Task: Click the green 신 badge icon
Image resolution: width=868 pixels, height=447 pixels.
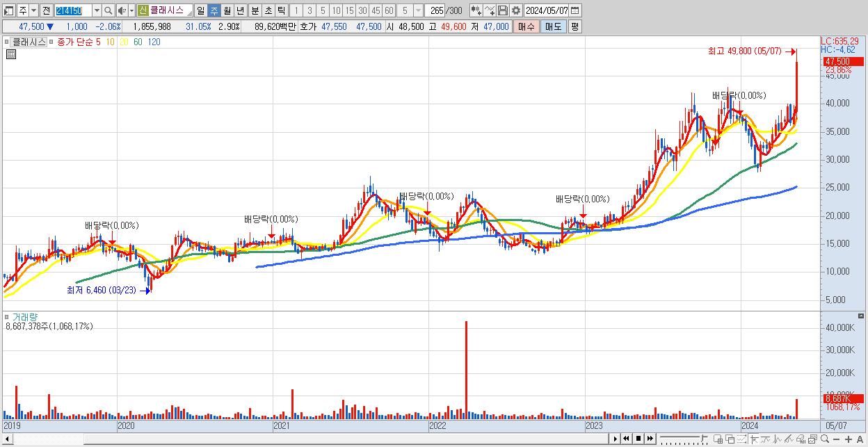Action: 142,10
